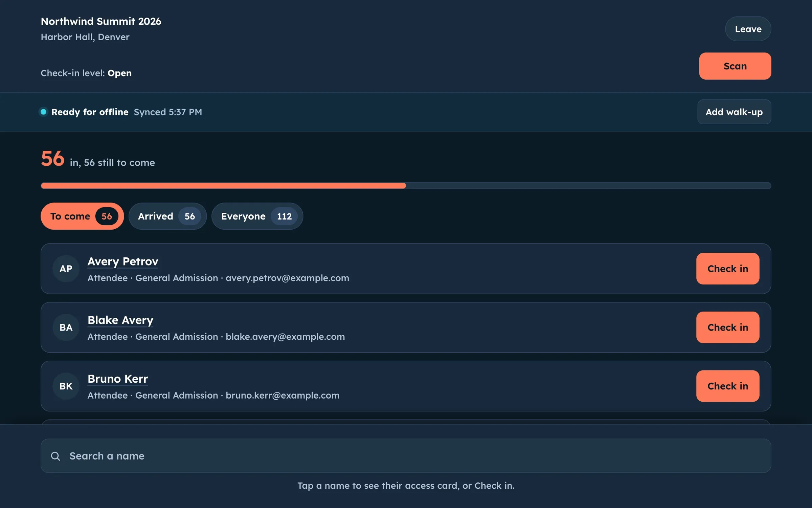Add a walk-up attendee
This screenshot has height=508, width=812.
(734, 112)
